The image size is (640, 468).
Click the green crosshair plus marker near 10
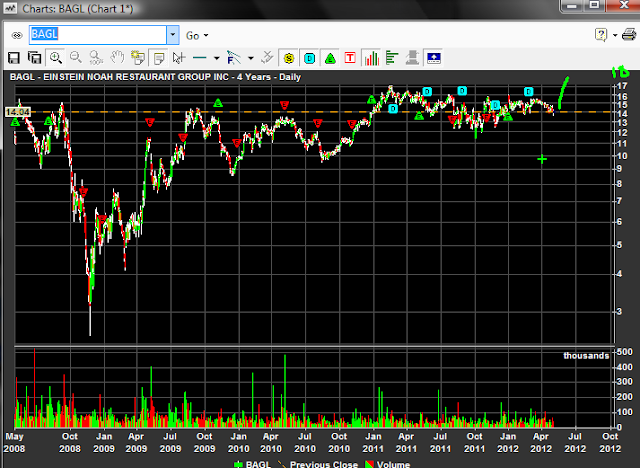[542, 159]
